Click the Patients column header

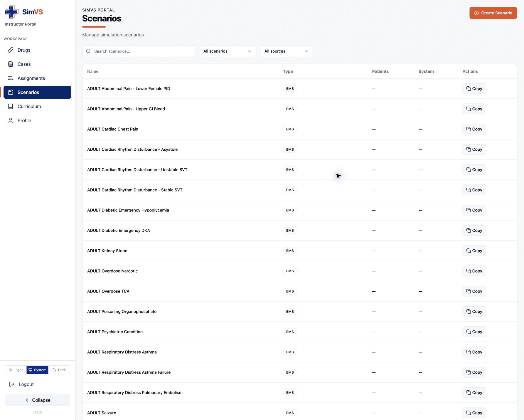click(x=380, y=71)
